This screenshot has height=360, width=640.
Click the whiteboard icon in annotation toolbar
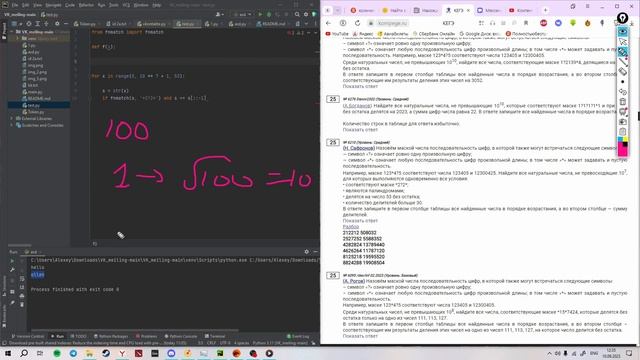coord(622,111)
